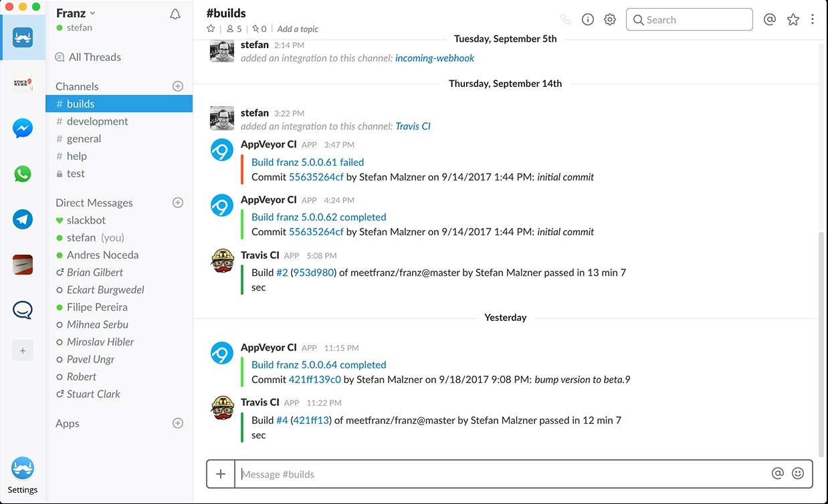Open the more options vertical dots menu
Viewport: 828px width, 504px height.
813,19
